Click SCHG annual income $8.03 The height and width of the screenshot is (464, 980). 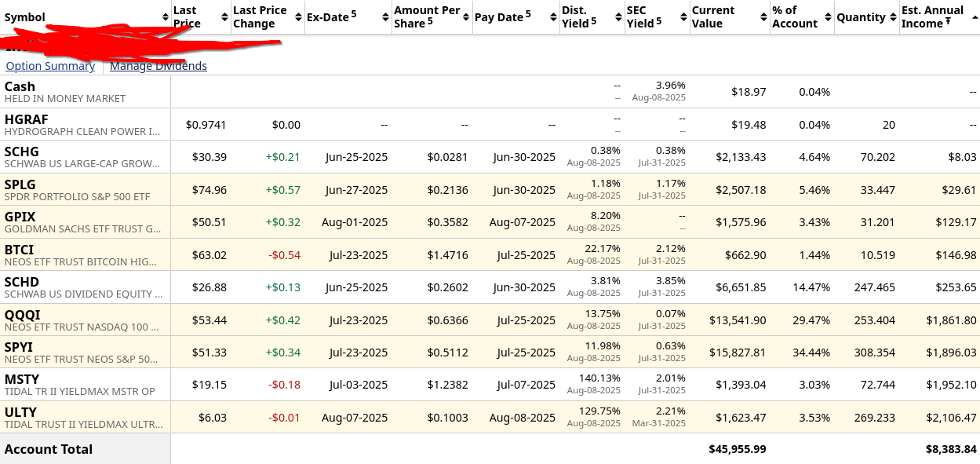[962, 157]
